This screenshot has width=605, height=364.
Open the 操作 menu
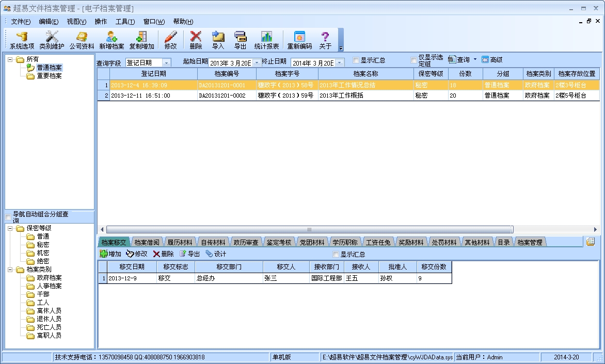101,22
